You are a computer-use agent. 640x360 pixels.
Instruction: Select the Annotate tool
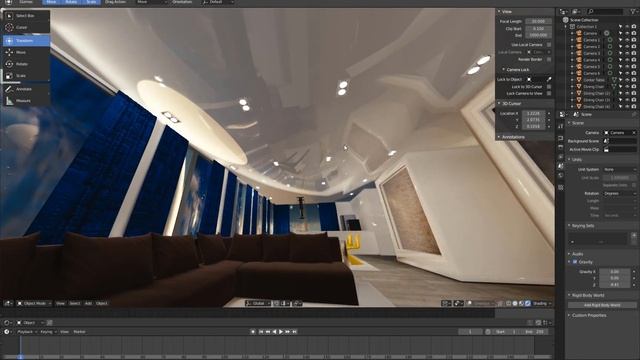27,89
